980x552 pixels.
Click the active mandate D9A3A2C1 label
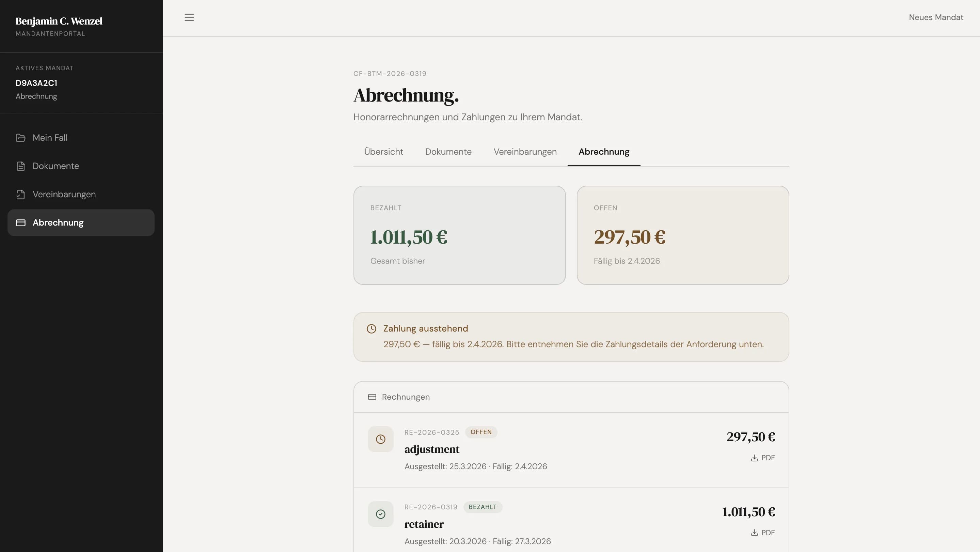(36, 83)
